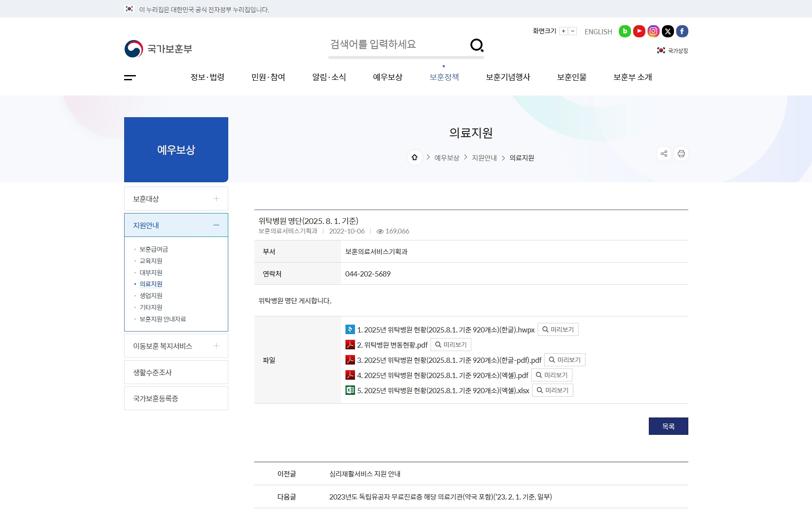Select 대부지원 in sidebar

point(151,273)
